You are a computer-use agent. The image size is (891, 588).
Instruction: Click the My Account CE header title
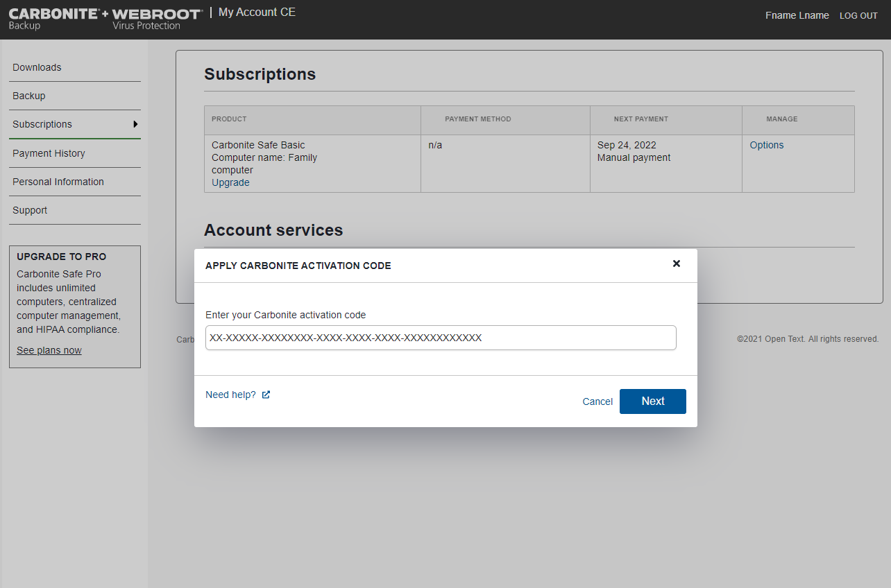coord(256,12)
